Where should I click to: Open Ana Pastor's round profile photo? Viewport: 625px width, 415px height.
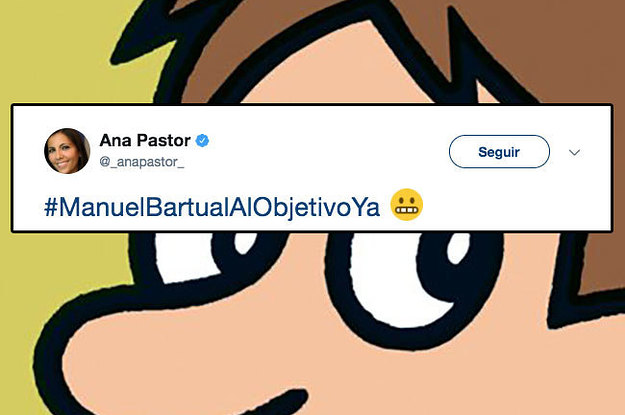point(67,151)
